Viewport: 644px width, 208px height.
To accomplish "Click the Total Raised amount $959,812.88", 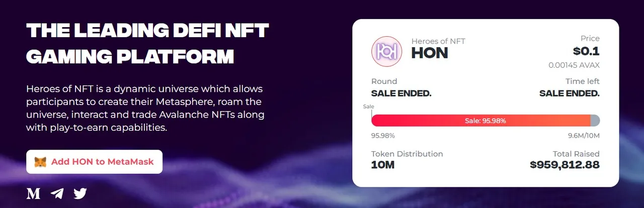I will [x=565, y=165].
